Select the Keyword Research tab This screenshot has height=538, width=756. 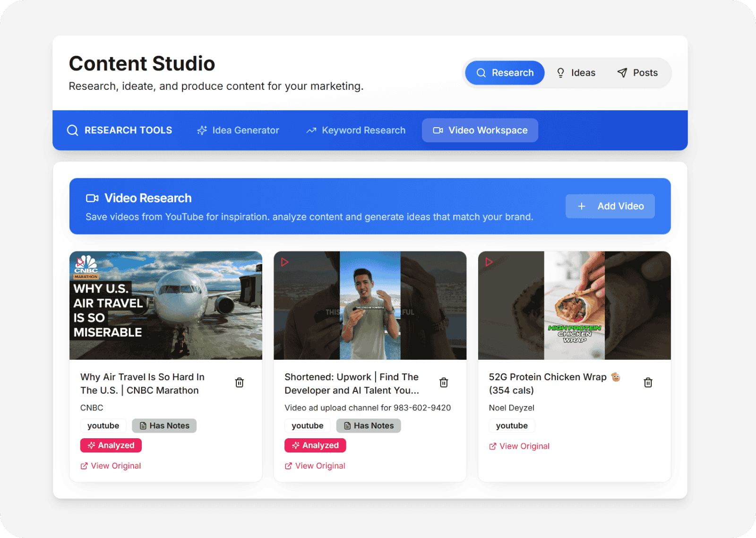(356, 130)
